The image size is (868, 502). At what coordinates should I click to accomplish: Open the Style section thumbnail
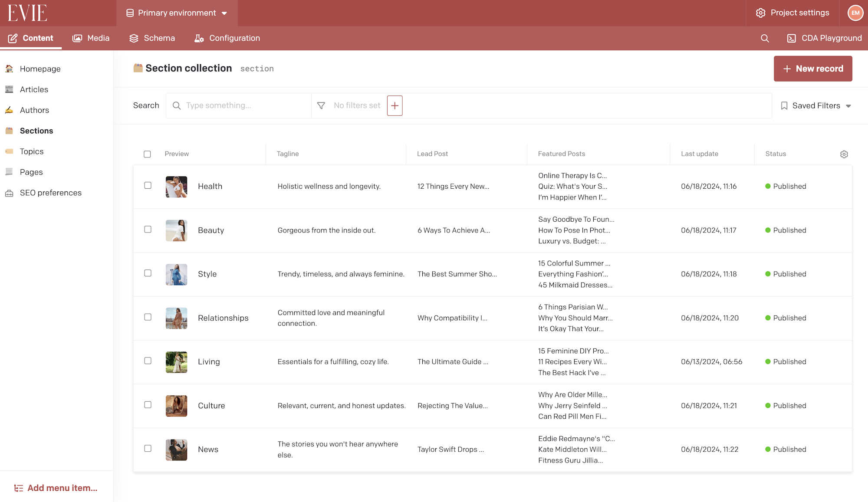click(x=176, y=274)
